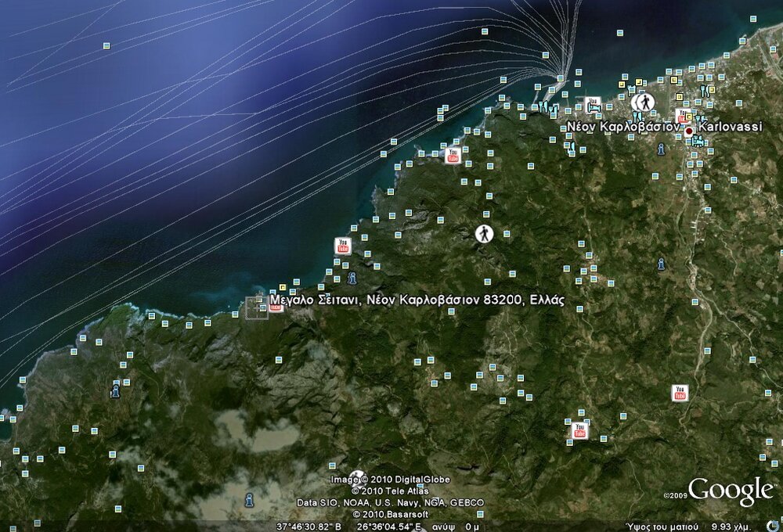This screenshot has width=783, height=532.
Task: Click the Karlovassi place name label
Action: point(730,126)
